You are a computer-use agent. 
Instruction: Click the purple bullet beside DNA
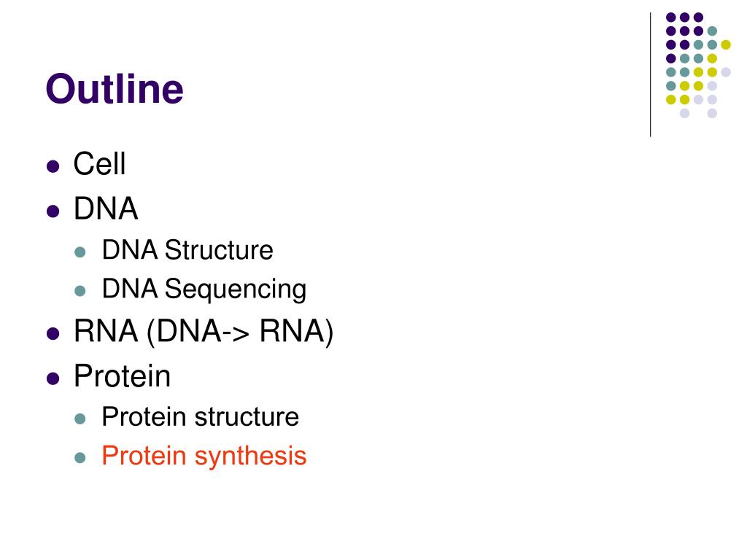click(x=53, y=211)
